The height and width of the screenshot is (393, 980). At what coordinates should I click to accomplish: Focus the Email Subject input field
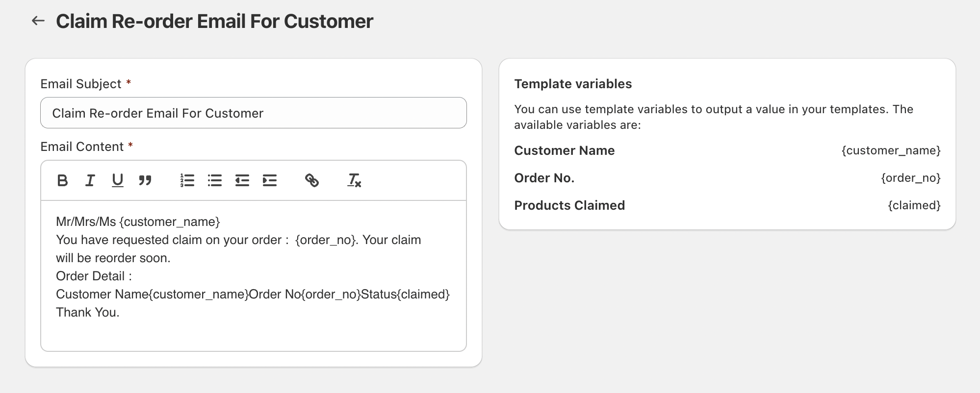[x=253, y=113]
